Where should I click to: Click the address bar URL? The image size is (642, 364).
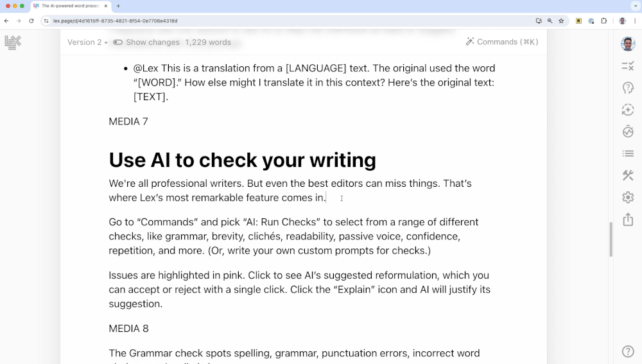pyautogui.click(x=115, y=21)
